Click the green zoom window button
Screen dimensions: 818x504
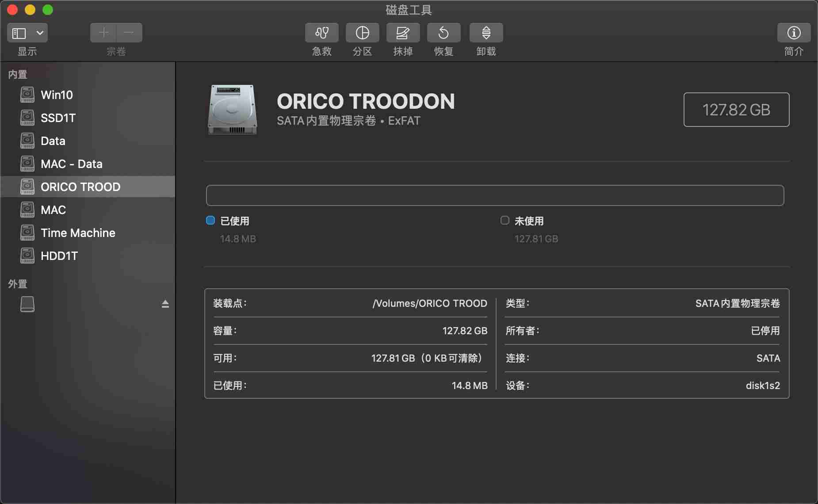coord(48,10)
